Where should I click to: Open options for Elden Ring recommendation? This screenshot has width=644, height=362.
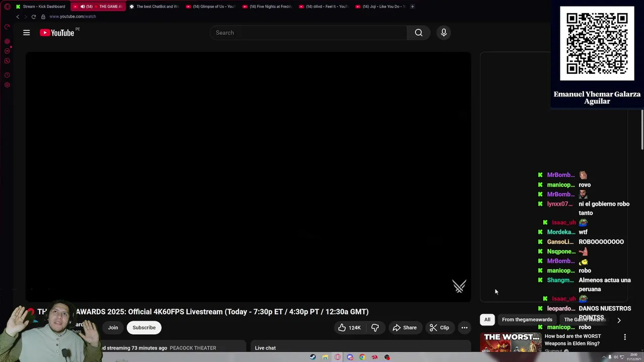click(625, 337)
